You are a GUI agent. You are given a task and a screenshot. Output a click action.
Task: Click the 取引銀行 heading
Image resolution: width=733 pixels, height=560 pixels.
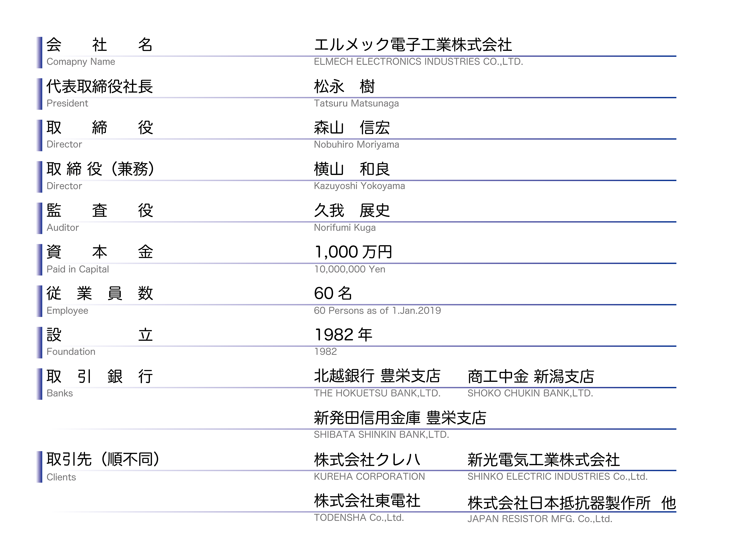[99, 376]
